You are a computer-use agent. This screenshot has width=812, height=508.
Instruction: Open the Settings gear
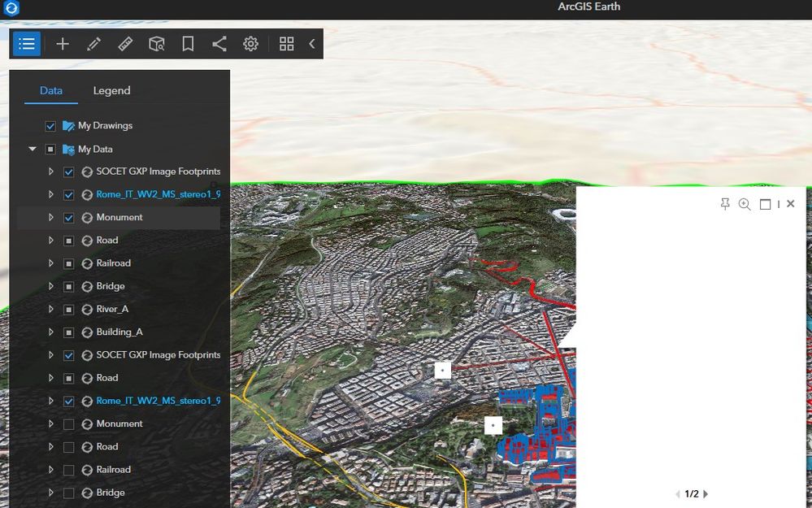click(x=250, y=44)
